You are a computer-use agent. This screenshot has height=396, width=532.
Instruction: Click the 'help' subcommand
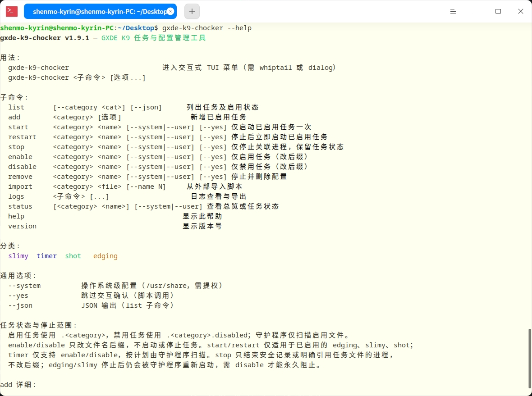[16, 216]
